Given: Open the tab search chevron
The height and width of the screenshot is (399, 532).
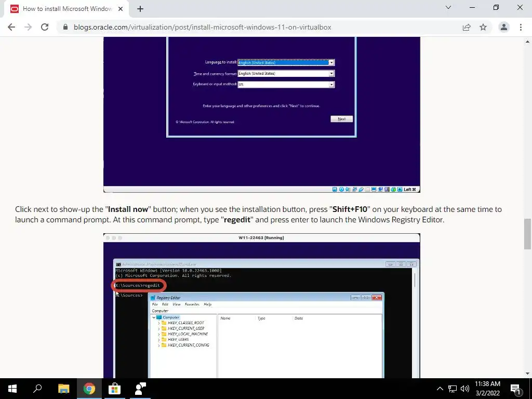Looking at the screenshot, I should pyautogui.click(x=448, y=7).
